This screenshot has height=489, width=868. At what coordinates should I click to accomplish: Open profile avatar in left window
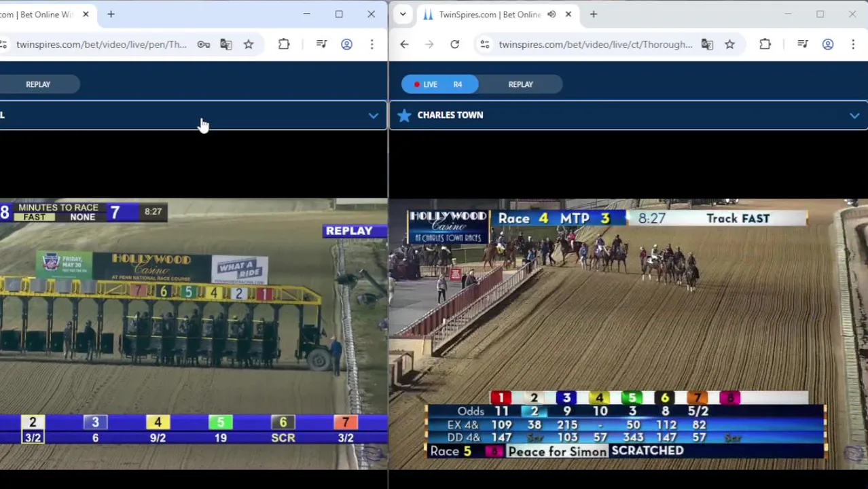pyautogui.click(x=346, y=44)
